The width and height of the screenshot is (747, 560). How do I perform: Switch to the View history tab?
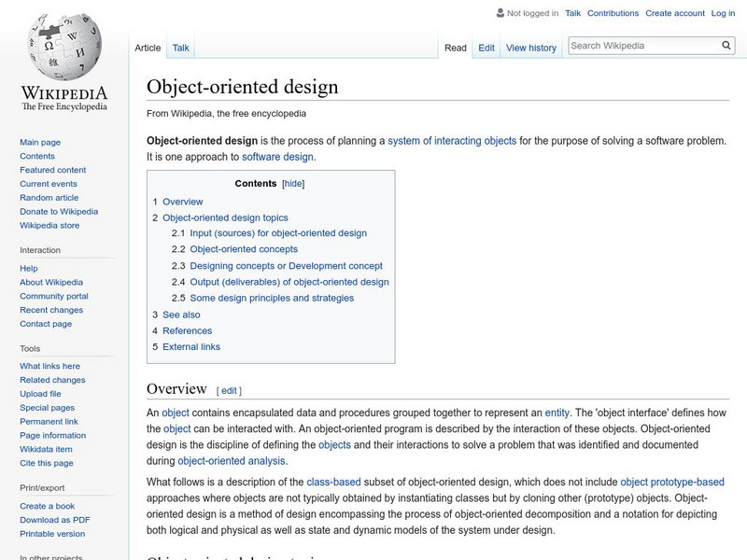click(x=530, y=47)
